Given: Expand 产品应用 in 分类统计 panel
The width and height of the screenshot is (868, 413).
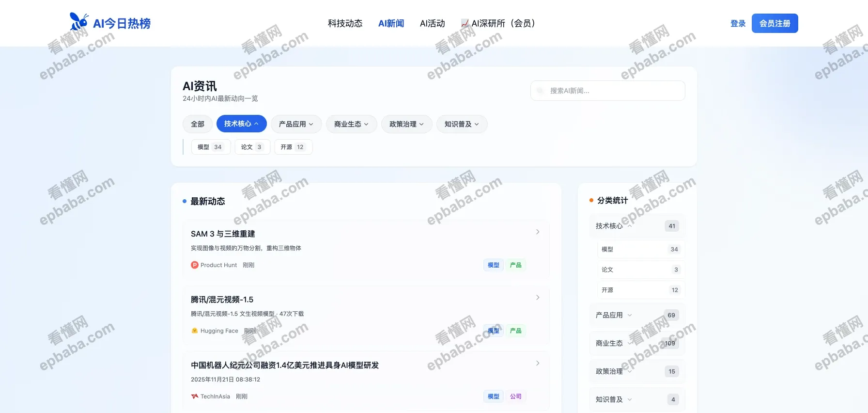Looking at the screenshot, I should pos(637,315).
